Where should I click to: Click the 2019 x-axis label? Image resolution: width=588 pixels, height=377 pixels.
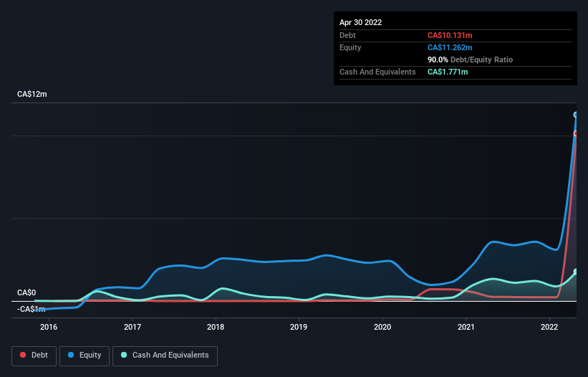pyautogui.click(x=299, y=327)
